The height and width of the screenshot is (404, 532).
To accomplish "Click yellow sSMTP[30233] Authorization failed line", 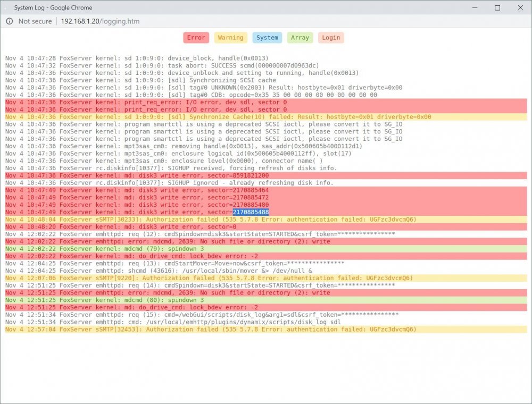I will coord(266,220).
